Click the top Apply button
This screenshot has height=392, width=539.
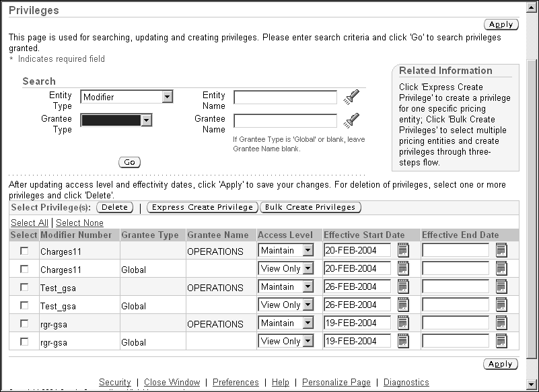[501, 24]
